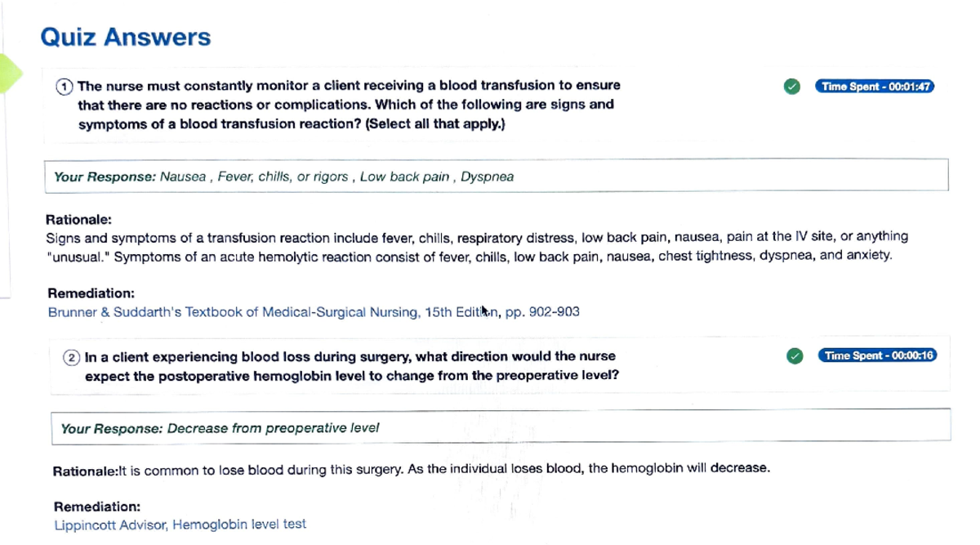This screenshot has width=980, height=545.
Task: Open the Brunner & Suddarth's Textbook remediation link
Action: (314, 312)
